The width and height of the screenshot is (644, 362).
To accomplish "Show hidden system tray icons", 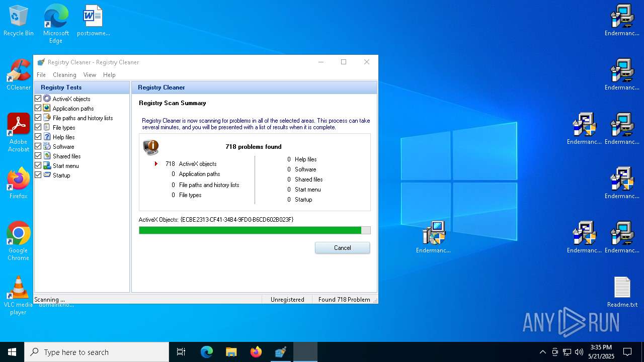I will pos(542,352).
